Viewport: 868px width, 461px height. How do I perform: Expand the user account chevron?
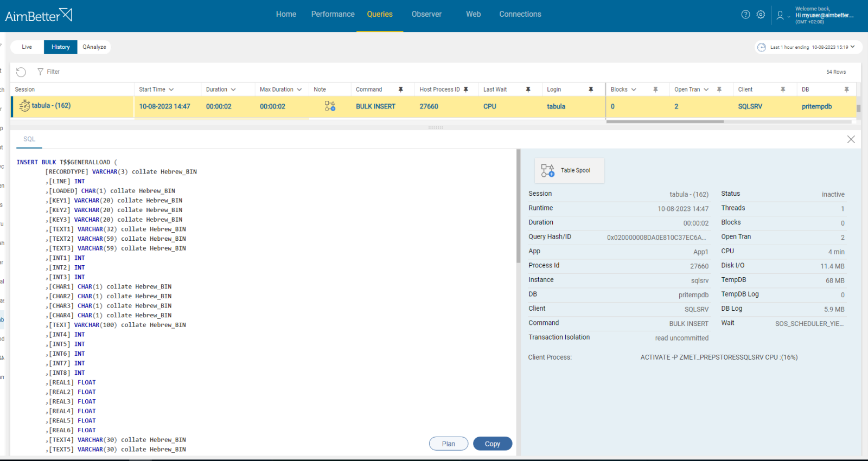click(788, 16)
